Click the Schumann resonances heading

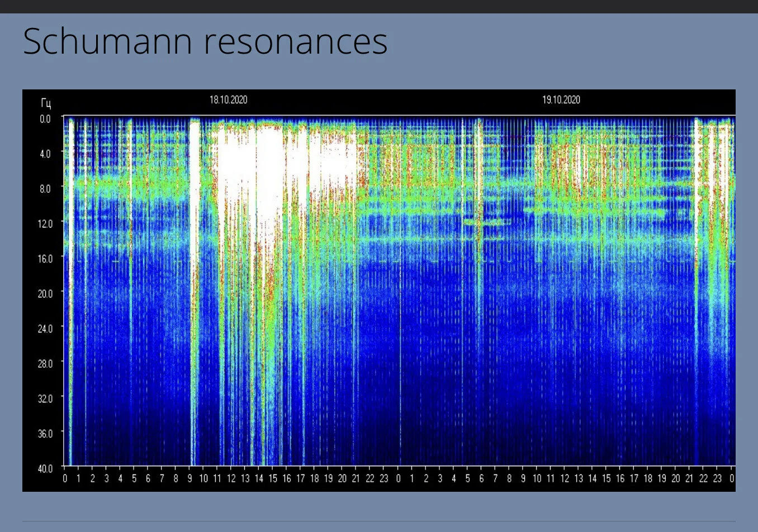point(205,41)
